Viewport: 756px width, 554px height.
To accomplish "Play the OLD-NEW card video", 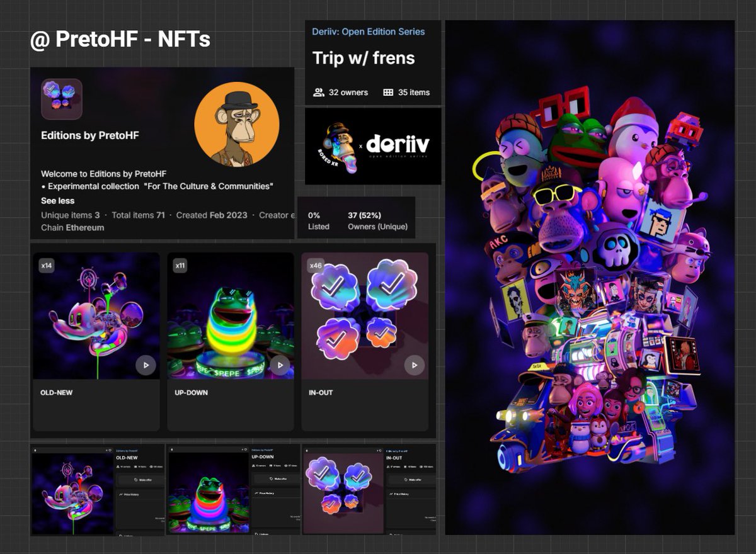I will [146, 365].
